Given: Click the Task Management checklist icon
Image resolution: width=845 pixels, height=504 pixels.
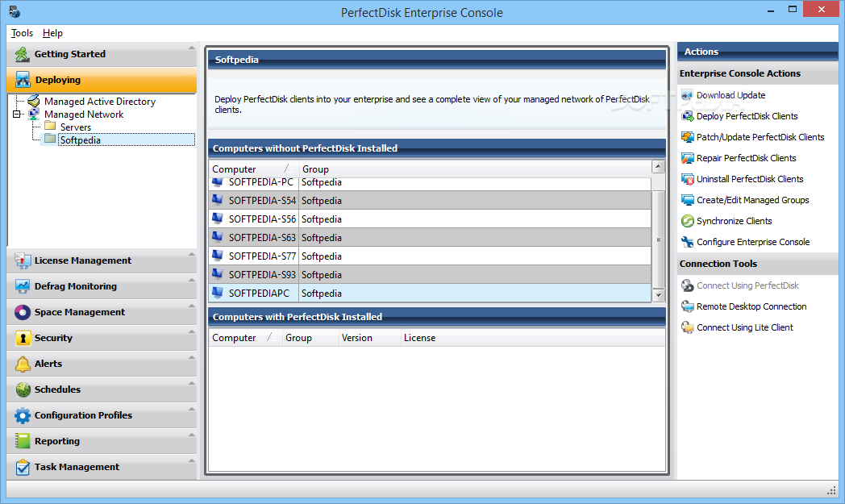Looking at the screenshot, I should click(23, 467).
